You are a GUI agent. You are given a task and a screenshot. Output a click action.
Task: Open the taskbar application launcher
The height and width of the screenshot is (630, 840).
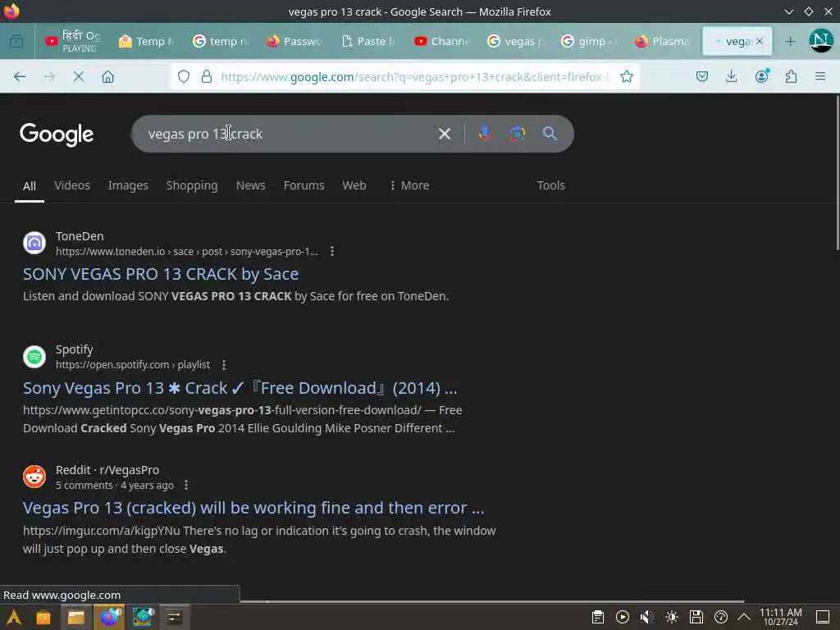pyautogui.click(x=13, y=617)
